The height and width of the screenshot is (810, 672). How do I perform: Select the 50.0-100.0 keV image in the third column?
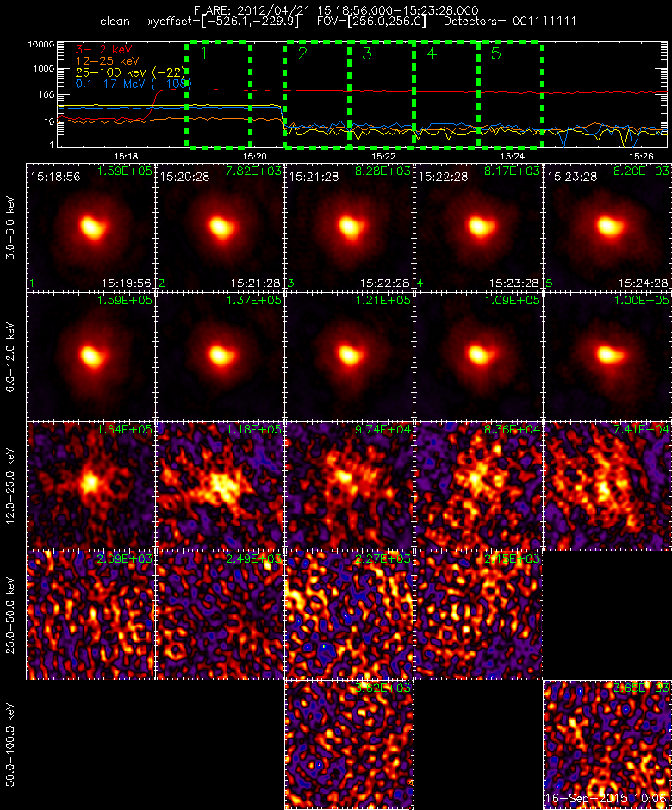(349, 745)
